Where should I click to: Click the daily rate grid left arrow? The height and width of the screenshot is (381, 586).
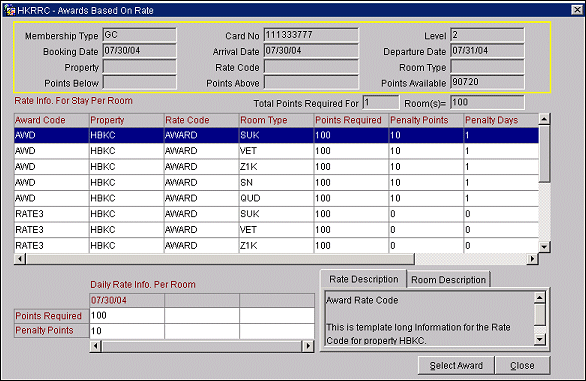click(96, 346)
